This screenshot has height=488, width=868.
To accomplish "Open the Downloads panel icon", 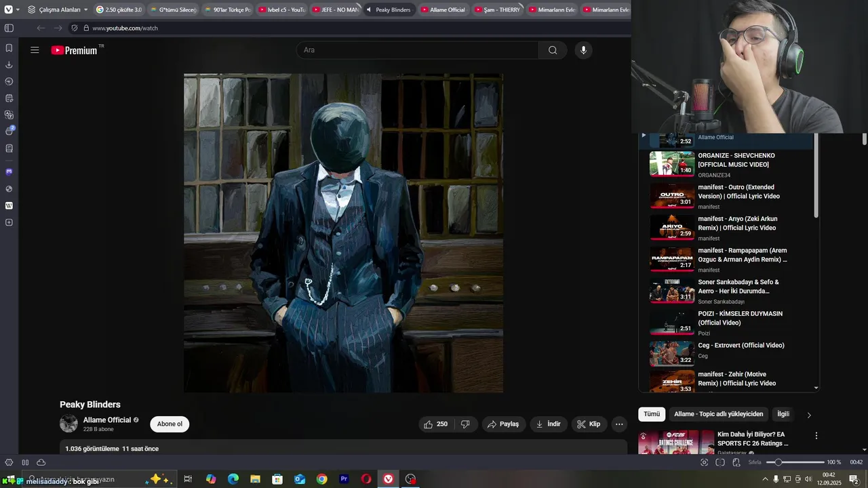I will coord(9,65).
